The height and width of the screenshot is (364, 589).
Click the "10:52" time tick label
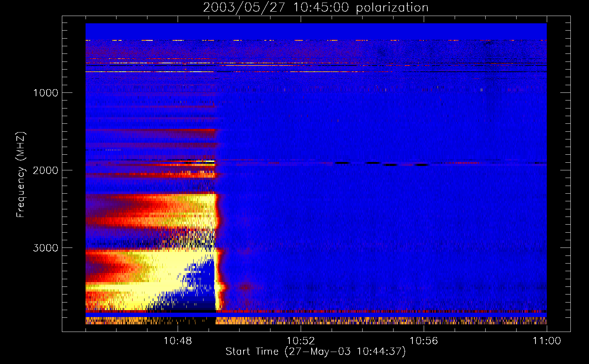[301, 341]
